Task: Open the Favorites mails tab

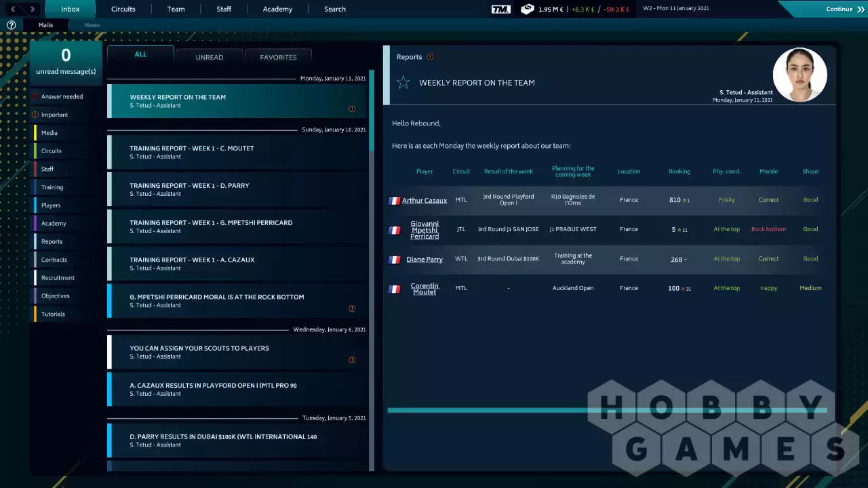Action: tap(278, 57)
